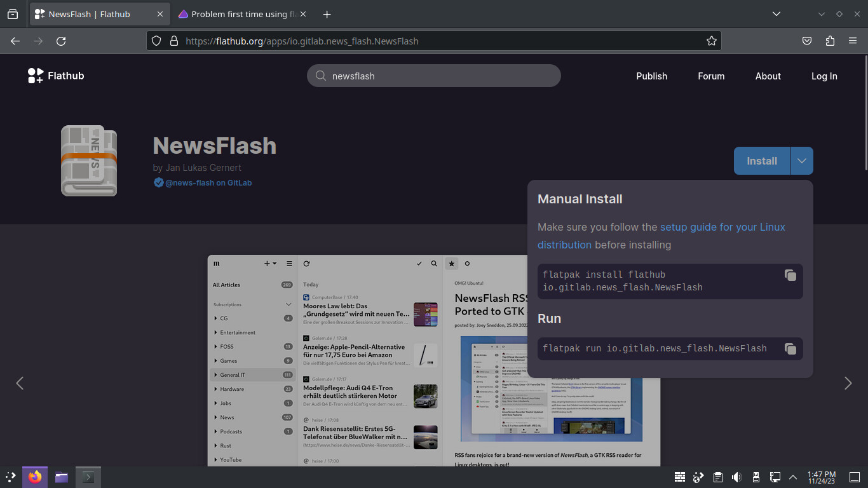Visit @news-flash on GitLab
The height and width of the screenshot is (488, 868).
(208, 182)
